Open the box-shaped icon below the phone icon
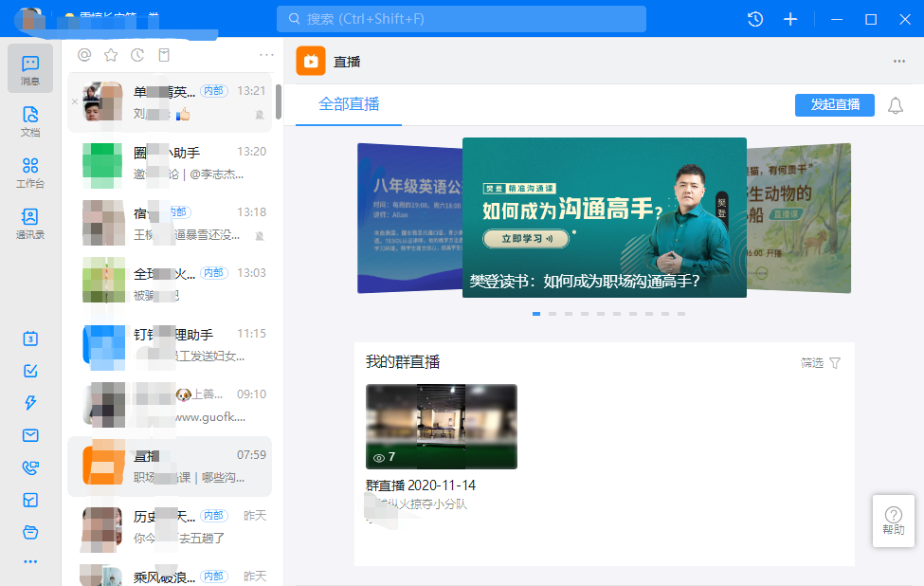924x586 pixels. pyautogui.click(x=30, y=500)
